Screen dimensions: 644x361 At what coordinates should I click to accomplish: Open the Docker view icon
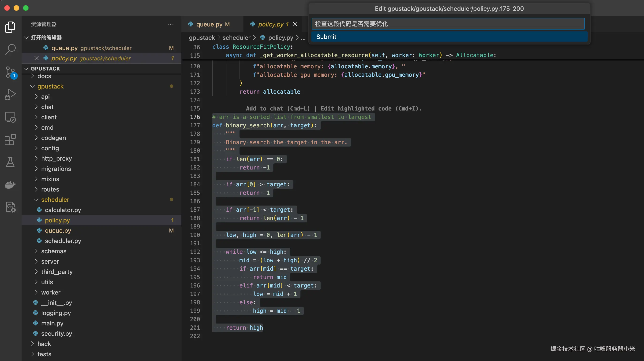click(x=10, y=185)
